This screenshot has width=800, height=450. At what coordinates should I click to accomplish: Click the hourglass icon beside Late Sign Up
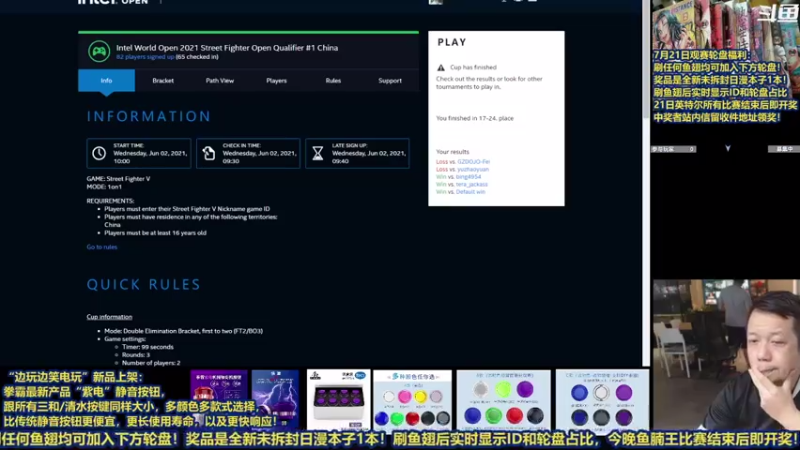pyautogui.click(x=318, y=153)
